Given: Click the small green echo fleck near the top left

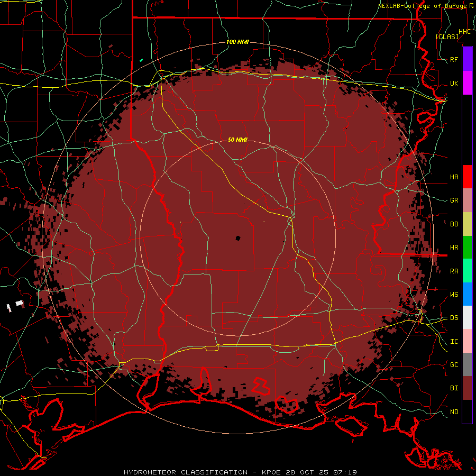Looking at the screenshot, I should (x=141, y=60).
